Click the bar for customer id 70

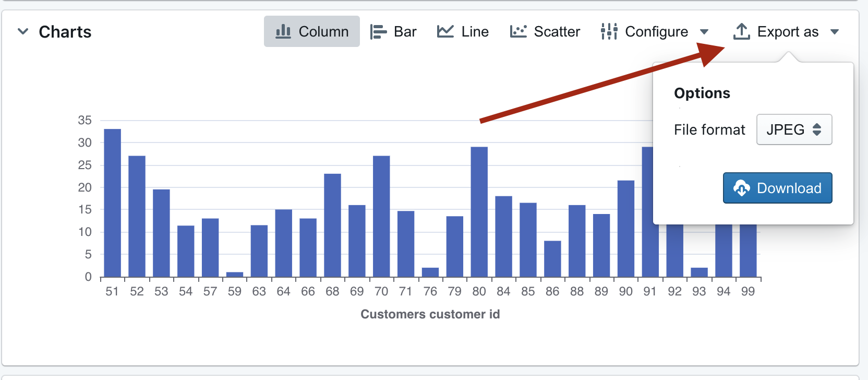[381, 217]
